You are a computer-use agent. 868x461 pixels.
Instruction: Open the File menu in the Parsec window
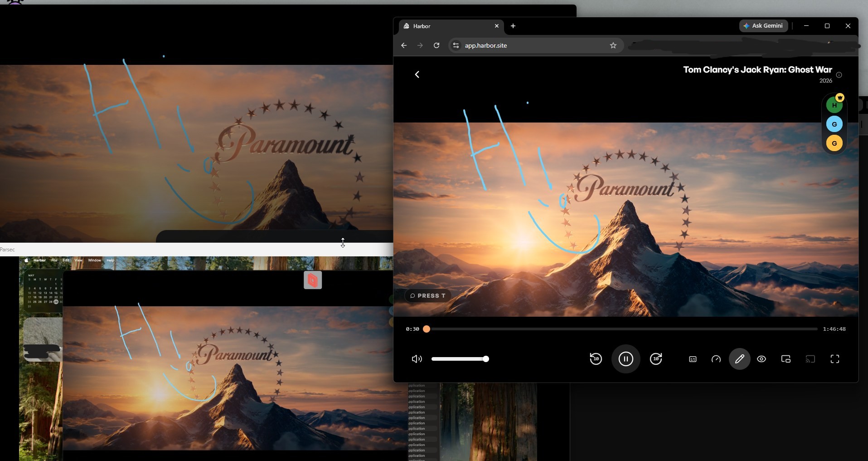point(54,260)
